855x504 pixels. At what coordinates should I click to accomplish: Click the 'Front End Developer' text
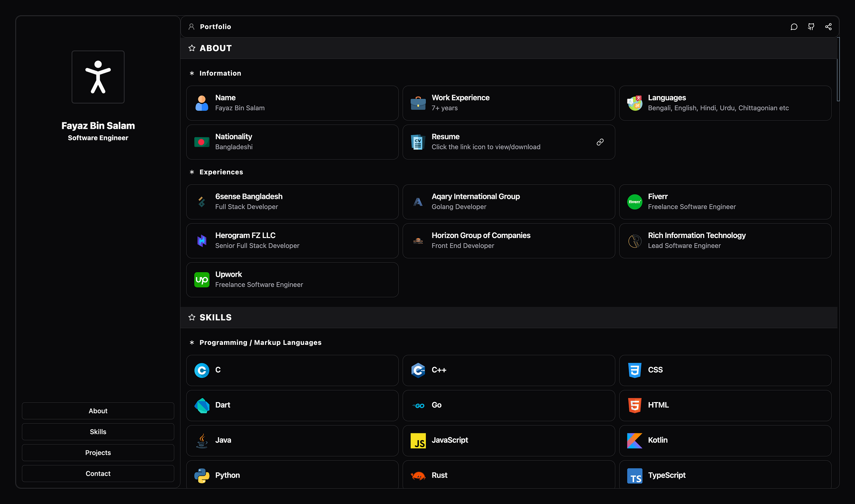463,246
